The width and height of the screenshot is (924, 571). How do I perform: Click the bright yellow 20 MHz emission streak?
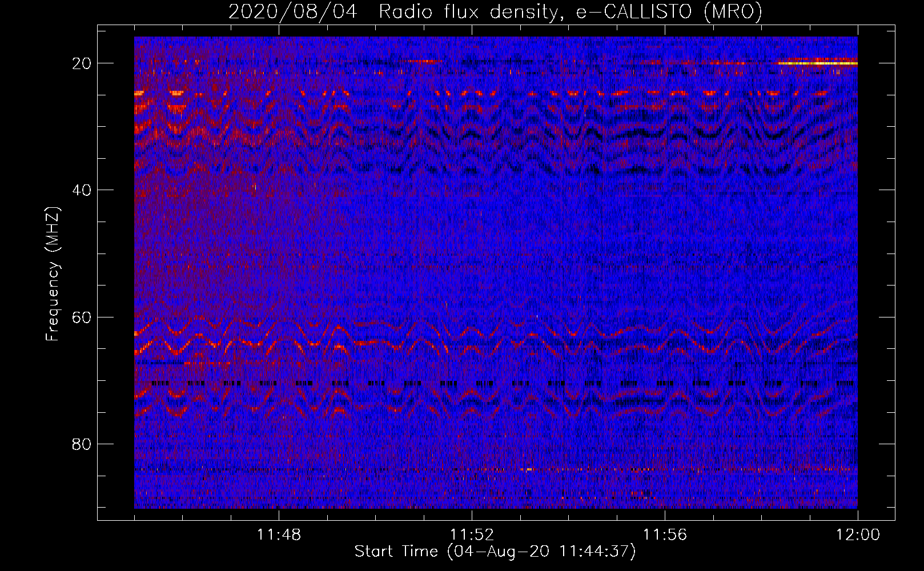818,63
